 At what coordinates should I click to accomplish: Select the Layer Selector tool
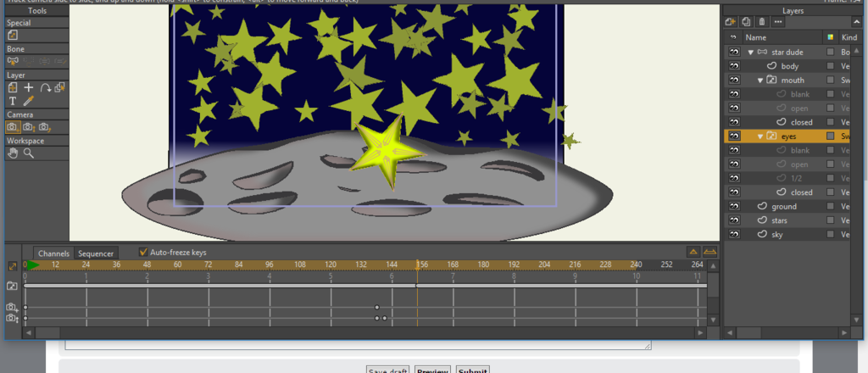(x=61, y=87)
